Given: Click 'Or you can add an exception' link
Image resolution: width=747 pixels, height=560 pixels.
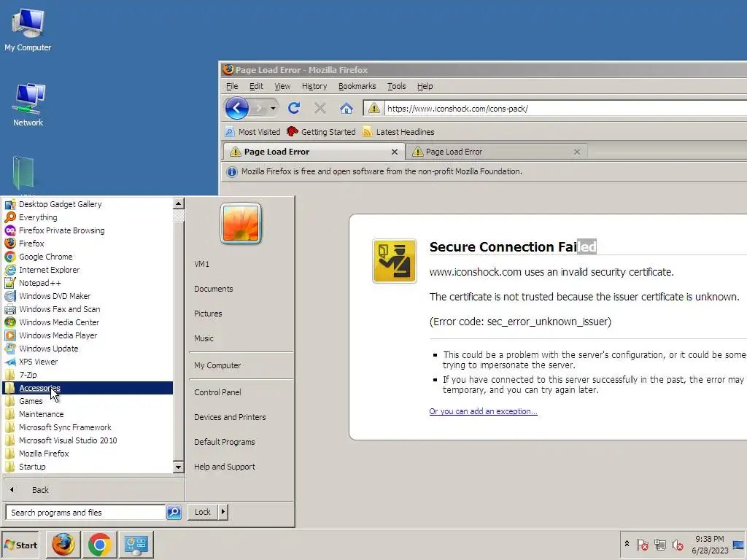Looking at the screenshot, I should (483, 411).
